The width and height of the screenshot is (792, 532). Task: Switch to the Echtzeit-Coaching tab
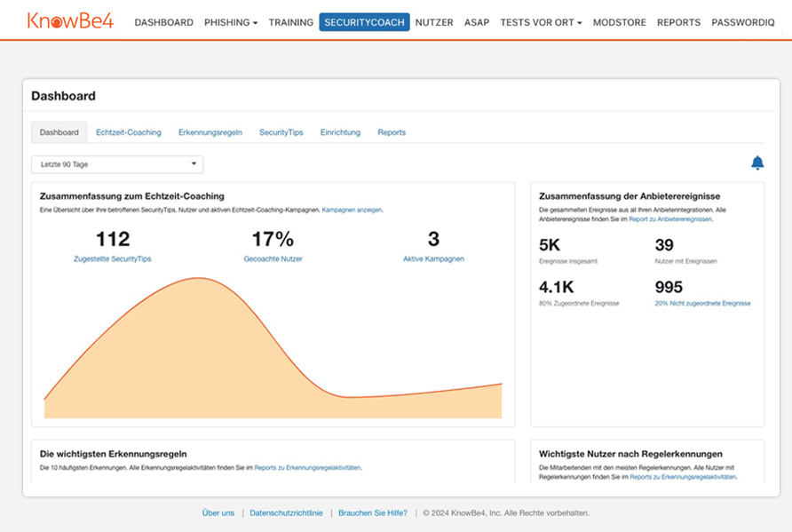click(128, 132)
